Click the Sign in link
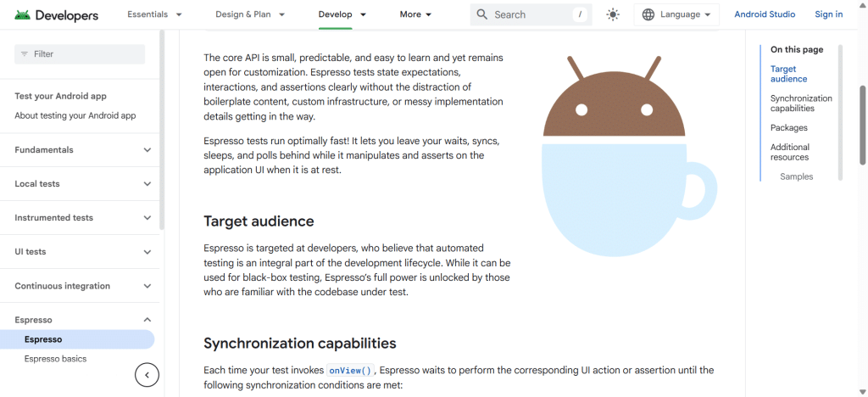Image resolution: width=868 pixels, height=397 pixels. click(829, 14)
